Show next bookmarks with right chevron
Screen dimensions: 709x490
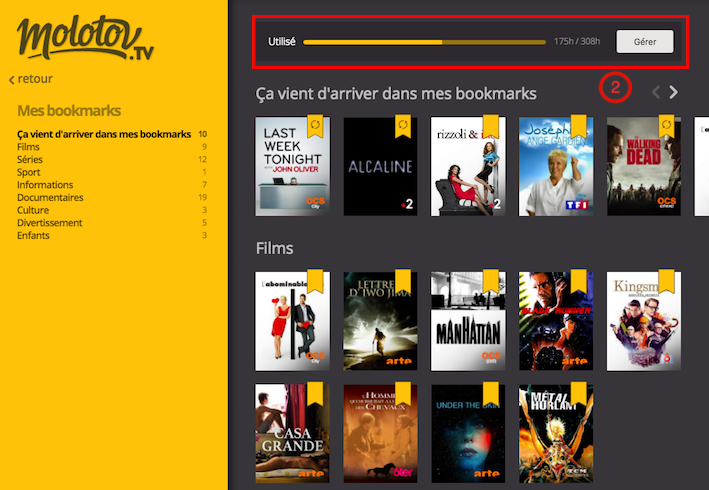click(673, 92)
